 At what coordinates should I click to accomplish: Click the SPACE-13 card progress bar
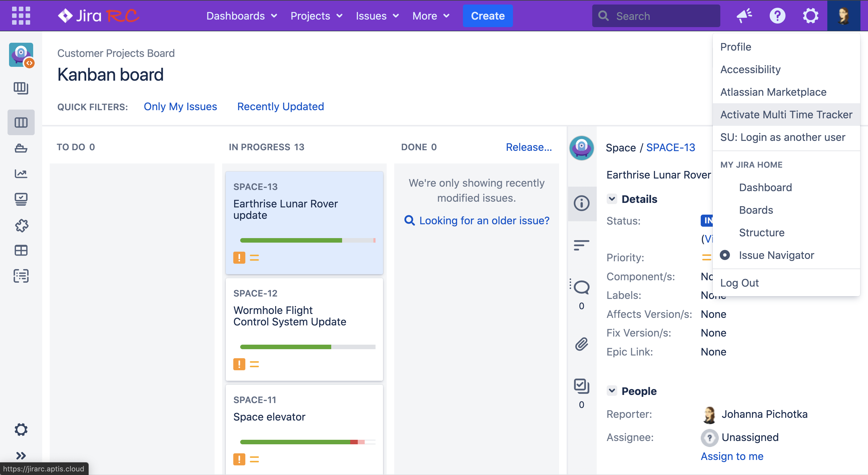[307, 241]
